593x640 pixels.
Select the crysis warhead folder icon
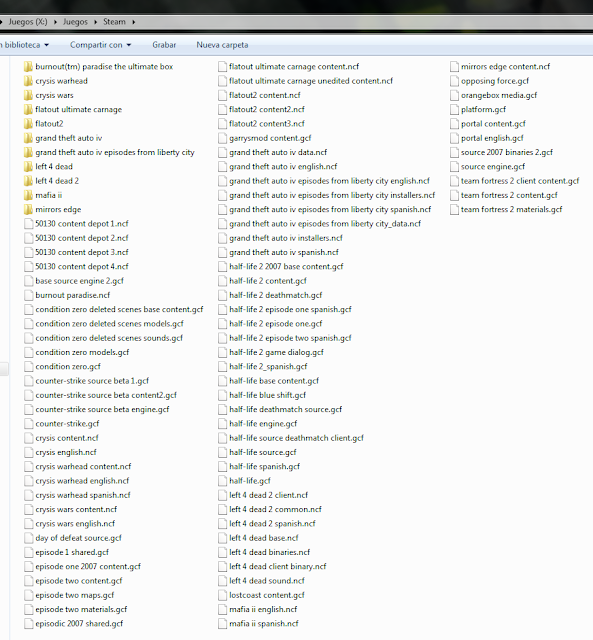[28, 81]
